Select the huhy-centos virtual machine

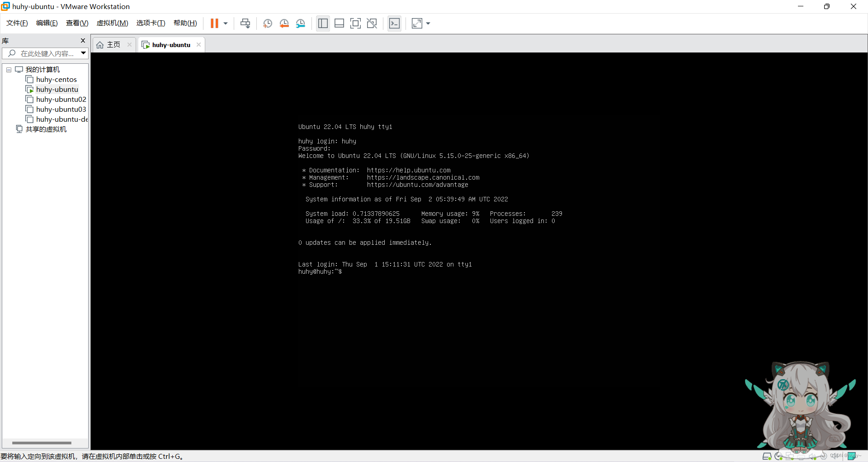pos(57,80)
